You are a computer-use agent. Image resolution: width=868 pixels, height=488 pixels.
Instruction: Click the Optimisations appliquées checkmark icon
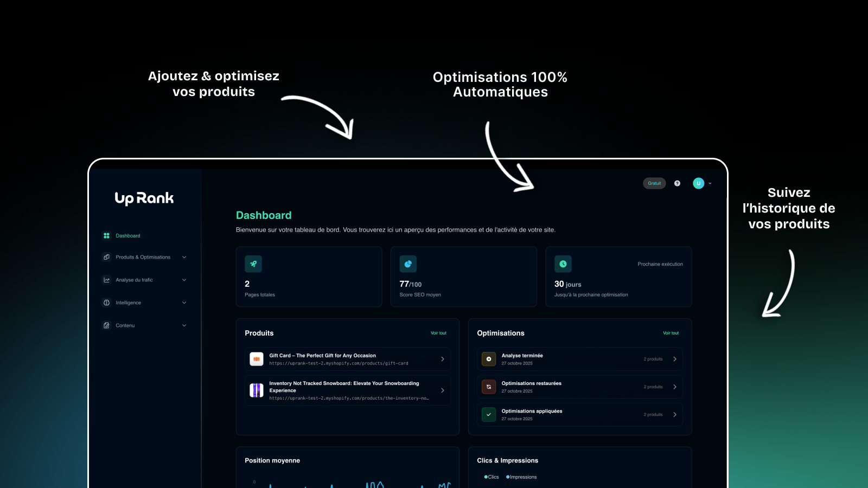[x=489, y=415]
